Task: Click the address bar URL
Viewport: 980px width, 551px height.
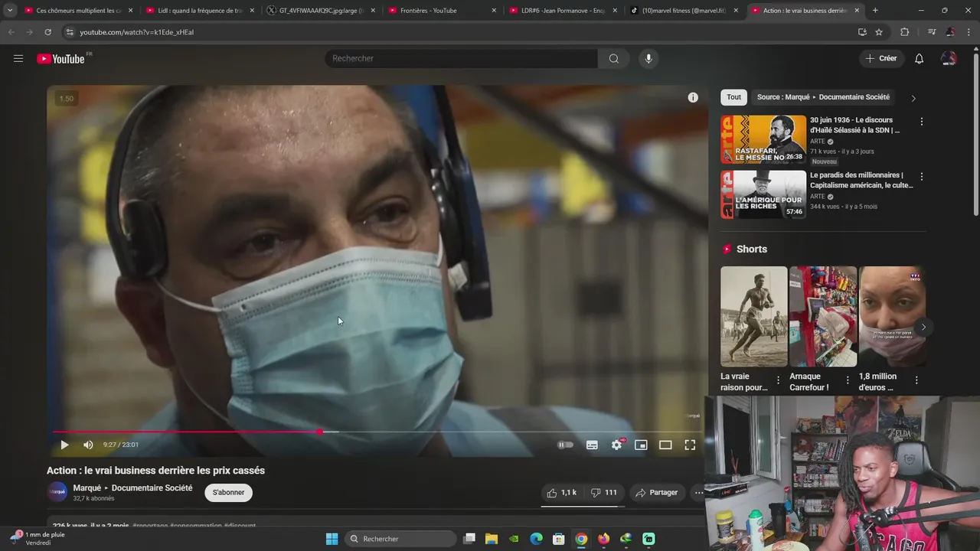Action: point(136,32)
